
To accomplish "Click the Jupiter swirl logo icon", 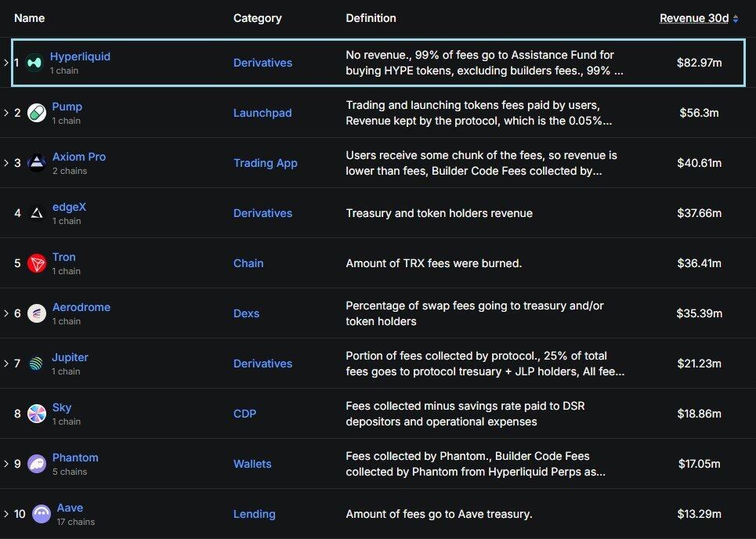I will (37, 364).
